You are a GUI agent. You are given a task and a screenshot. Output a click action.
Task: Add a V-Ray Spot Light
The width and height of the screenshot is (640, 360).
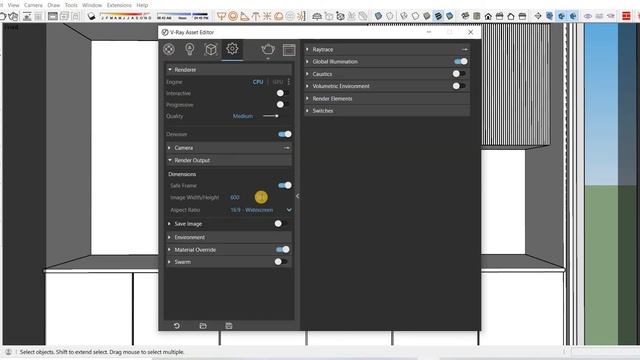click(x=244, y=16)
